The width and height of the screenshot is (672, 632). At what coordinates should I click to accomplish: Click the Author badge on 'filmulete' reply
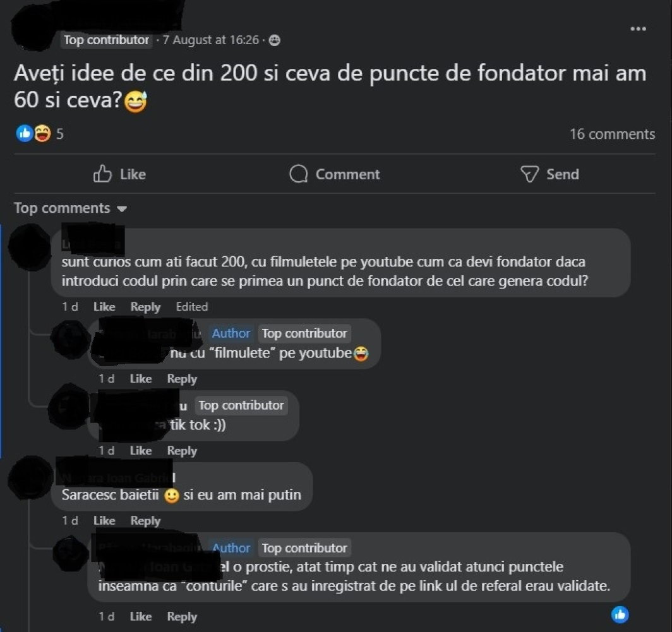pos(231,333)
